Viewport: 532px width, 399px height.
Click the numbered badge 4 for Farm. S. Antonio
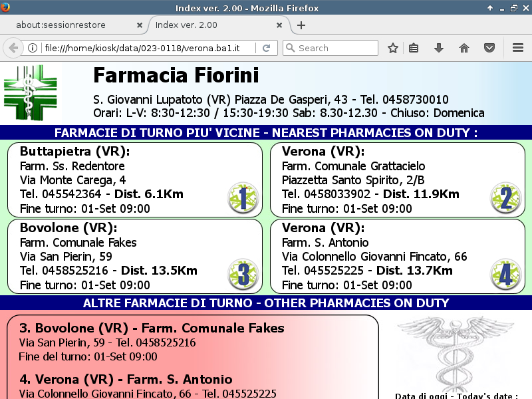(x=505, y=274)
